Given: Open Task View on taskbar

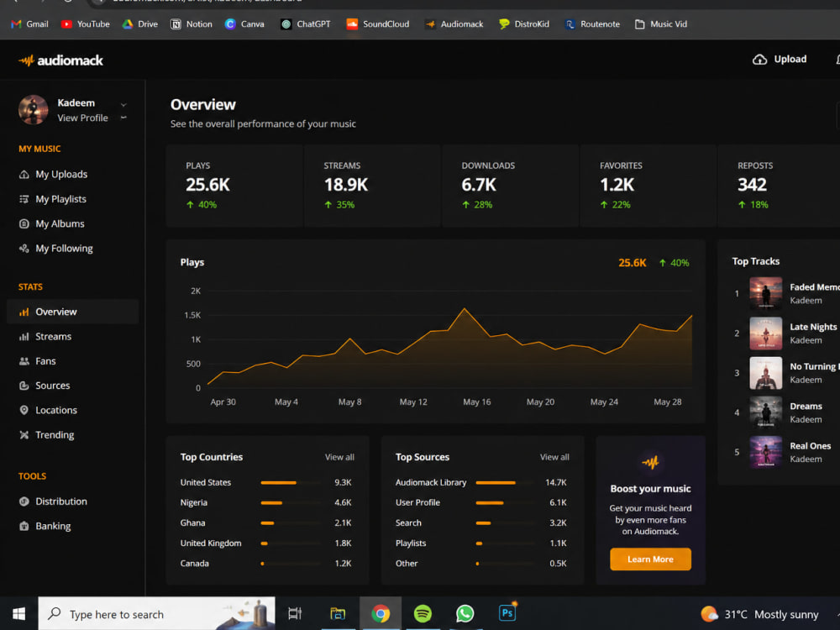Looking at the screenshot, I should (295, 614).
